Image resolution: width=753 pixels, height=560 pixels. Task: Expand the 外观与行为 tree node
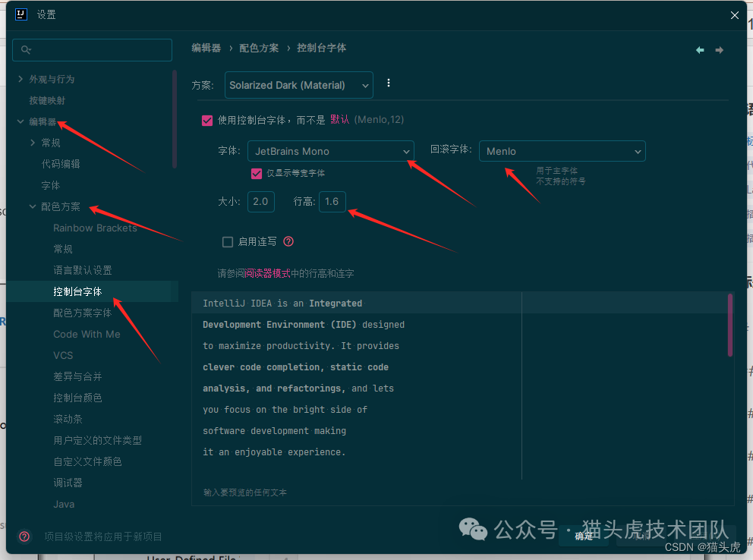(20, 79)
